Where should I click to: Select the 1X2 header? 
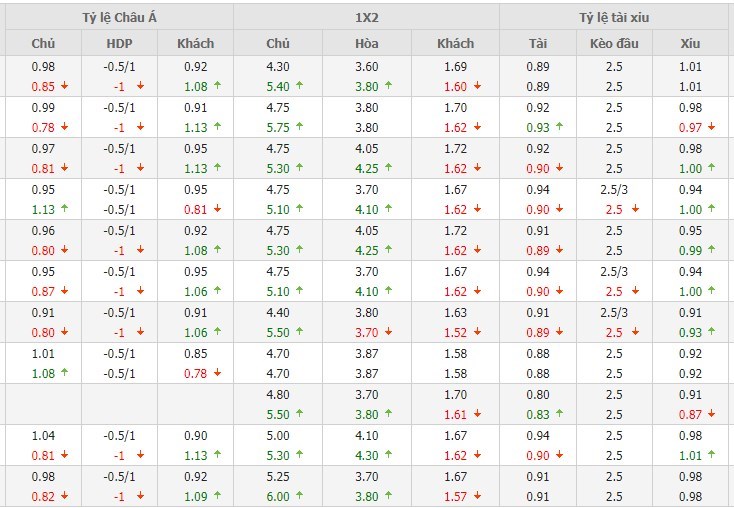pos(366,18)
